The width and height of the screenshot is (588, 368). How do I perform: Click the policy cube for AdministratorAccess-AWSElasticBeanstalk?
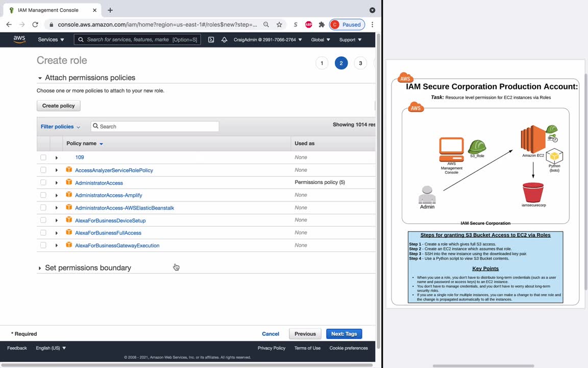[69, 208]
